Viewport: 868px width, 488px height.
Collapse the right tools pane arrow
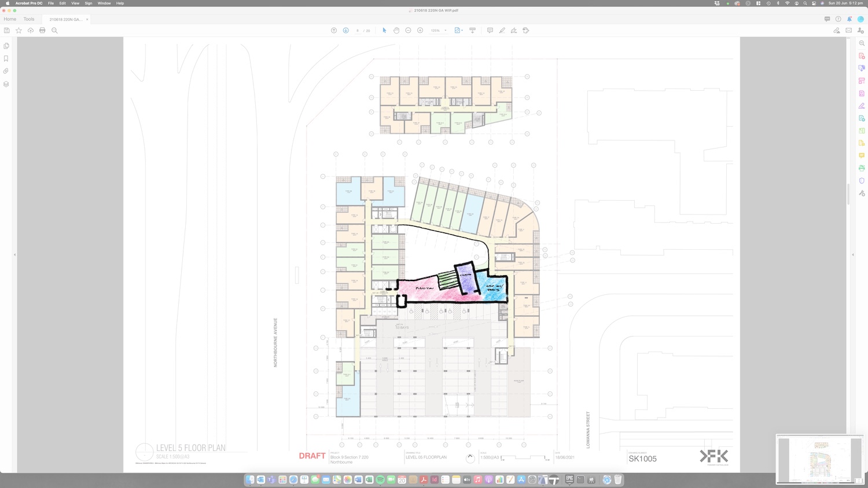point(853,254)
